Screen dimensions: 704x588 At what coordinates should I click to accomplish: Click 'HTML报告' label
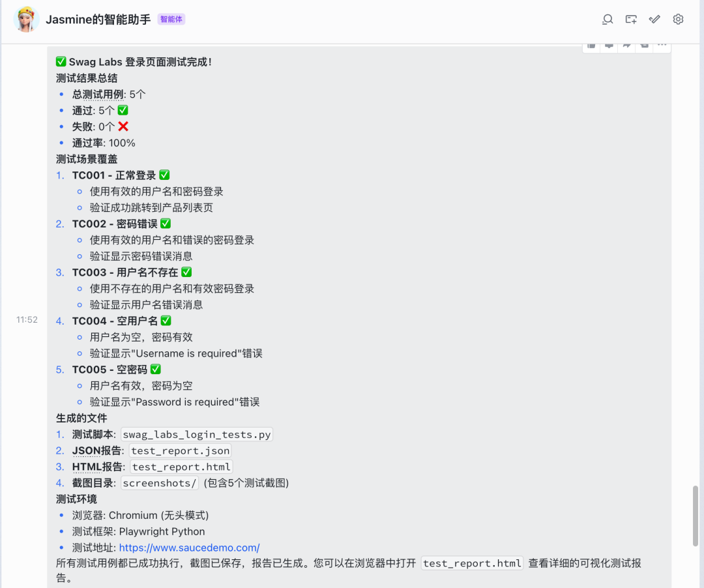coord(97,467)
